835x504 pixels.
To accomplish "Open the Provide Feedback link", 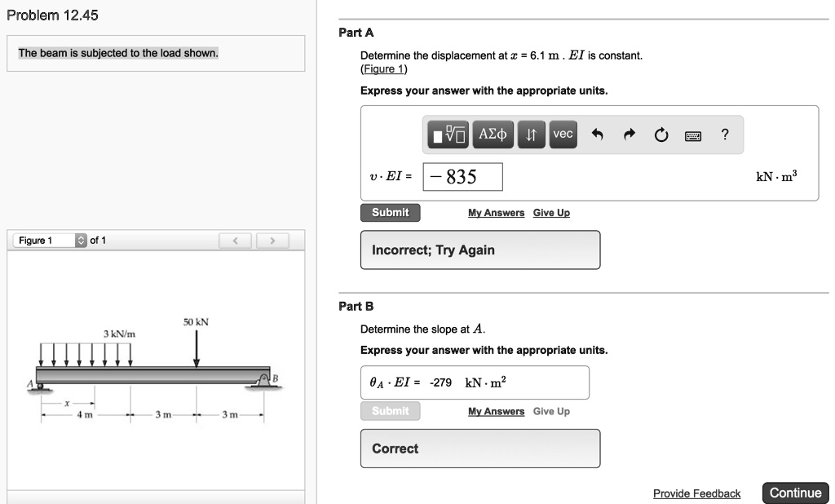I will (x=696, y=493).
